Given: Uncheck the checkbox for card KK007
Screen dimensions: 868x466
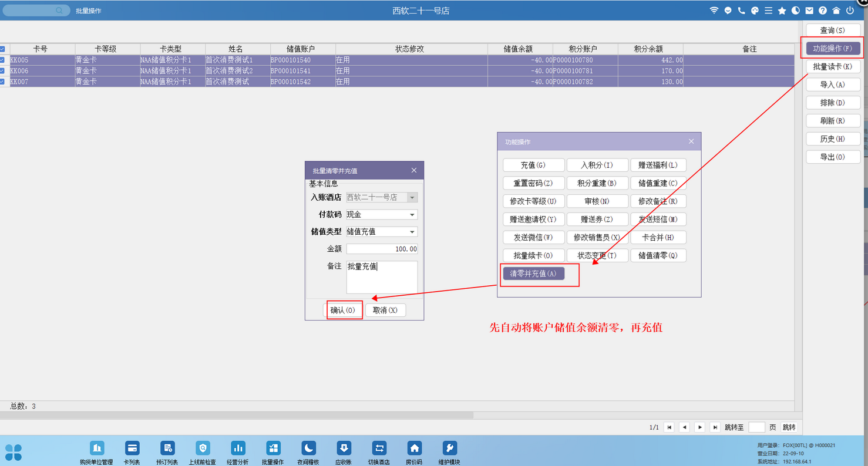Looking at the screenshot, I should [x=2, y=82].
